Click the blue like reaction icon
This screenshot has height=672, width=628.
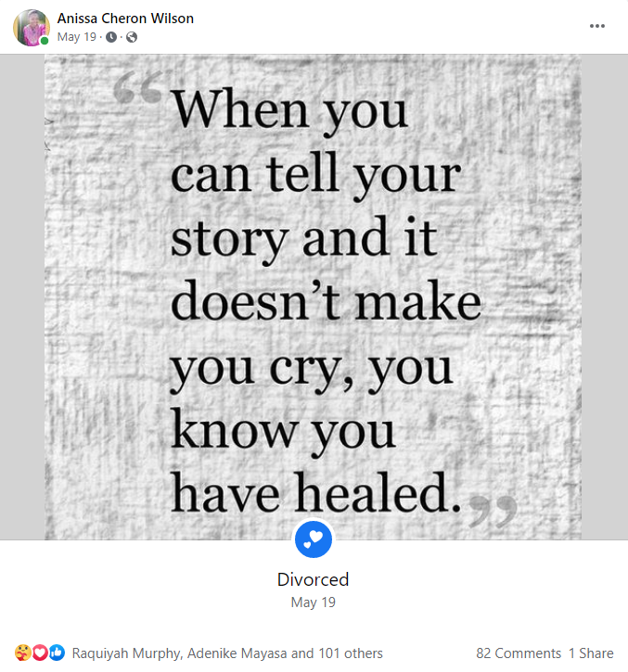pyautogui.click(x=57, y=653)
